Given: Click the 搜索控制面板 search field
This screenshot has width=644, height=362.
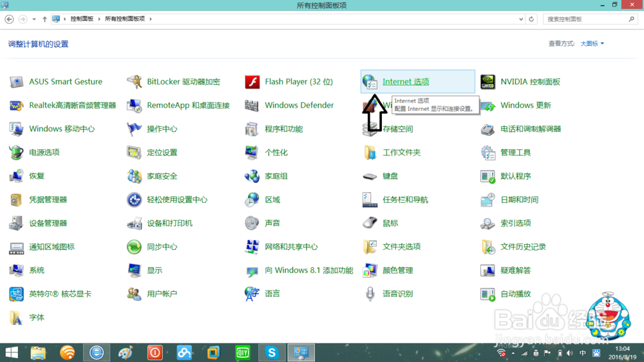Looking at the screenshot, I should [590, 19].
